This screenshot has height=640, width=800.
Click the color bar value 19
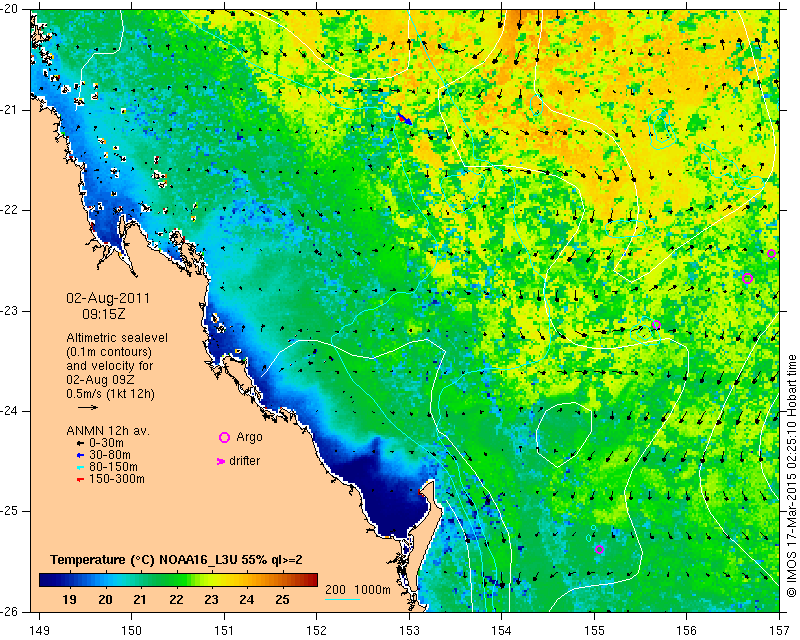pos(69,600)
